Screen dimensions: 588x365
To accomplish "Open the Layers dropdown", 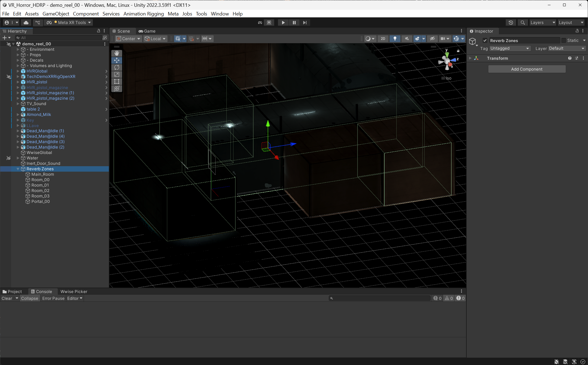I will 543,23.
